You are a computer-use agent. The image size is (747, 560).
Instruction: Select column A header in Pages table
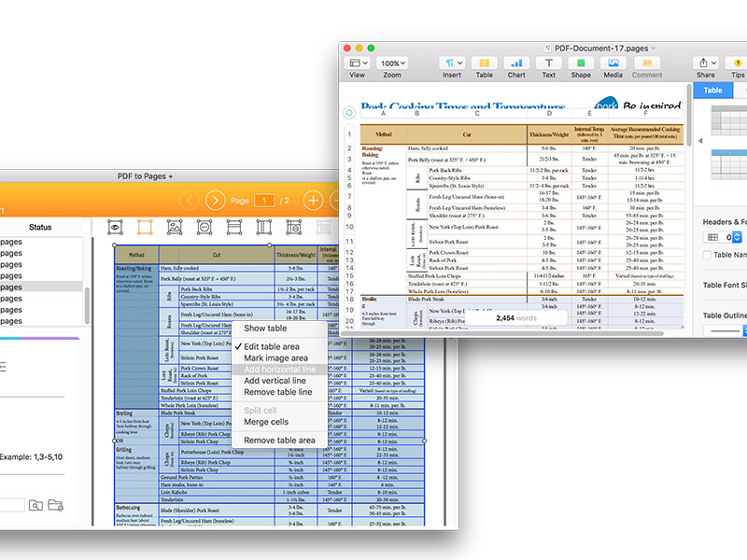383,113
